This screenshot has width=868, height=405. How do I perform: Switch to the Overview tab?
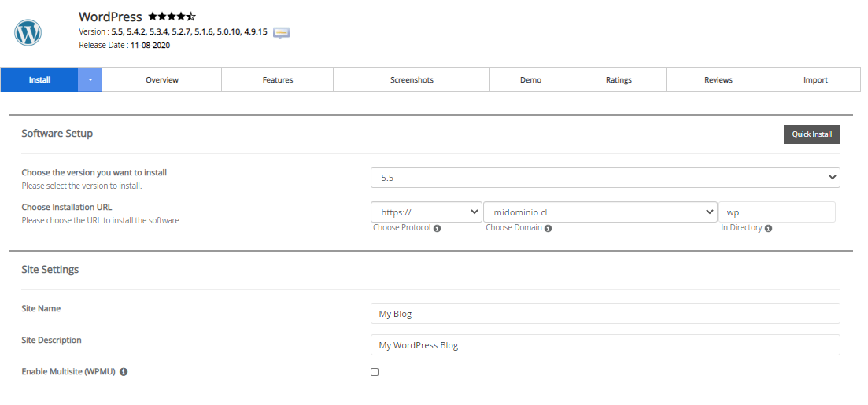pyautogui.click(x=162, y=79)
